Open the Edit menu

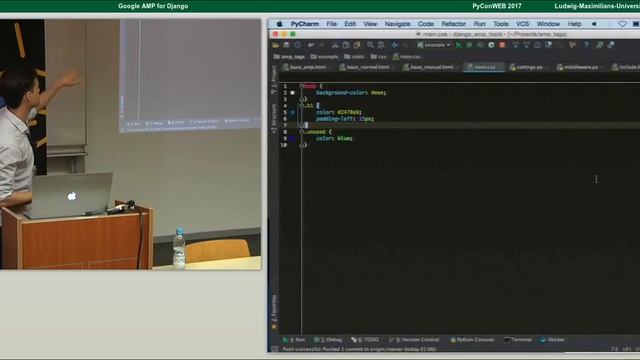click(x=350, y=24)
